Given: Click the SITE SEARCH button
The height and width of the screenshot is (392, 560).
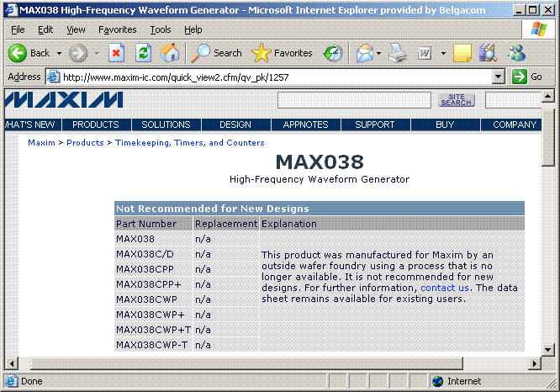Looking at the screenshot, I should coord(457,100).
